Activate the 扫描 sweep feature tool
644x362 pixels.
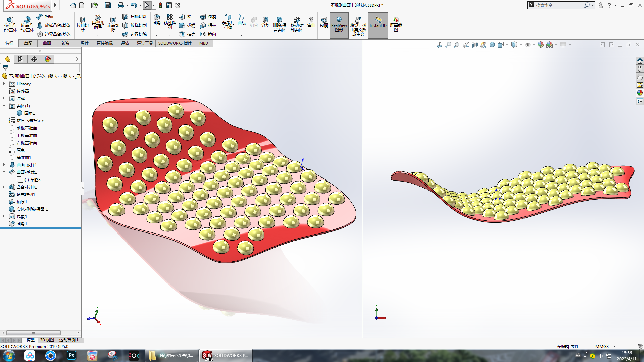(45, 17)
